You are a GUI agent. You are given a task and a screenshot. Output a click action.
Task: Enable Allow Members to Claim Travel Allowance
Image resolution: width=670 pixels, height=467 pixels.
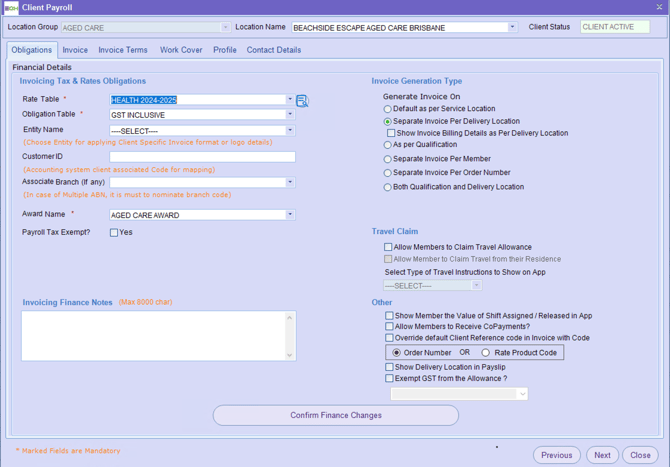pyautogui.click(x=389, y=247)
